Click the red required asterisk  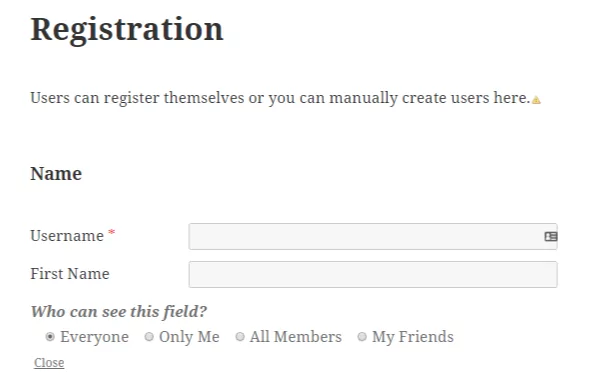tap(111, 232)
